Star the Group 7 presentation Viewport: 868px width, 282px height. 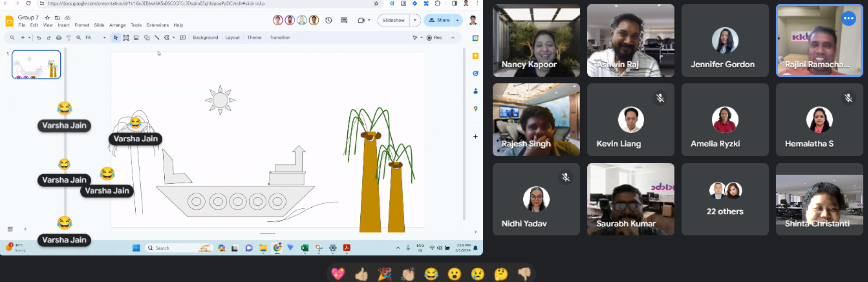click(x=47, y=18)
